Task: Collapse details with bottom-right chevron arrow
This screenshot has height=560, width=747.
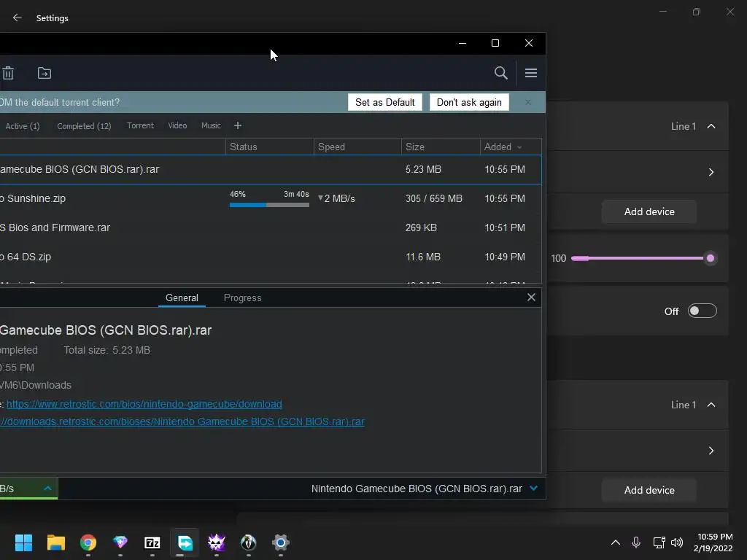Action: click(533, 489)
